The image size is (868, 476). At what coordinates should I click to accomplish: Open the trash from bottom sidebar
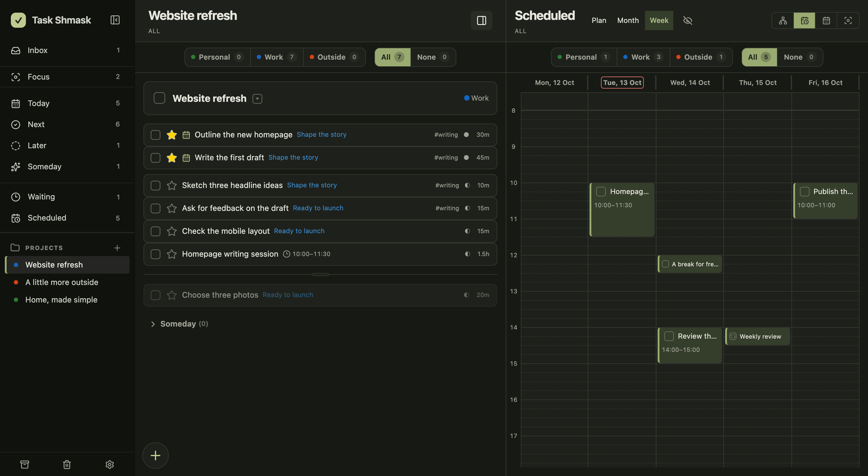pos(67,464)
